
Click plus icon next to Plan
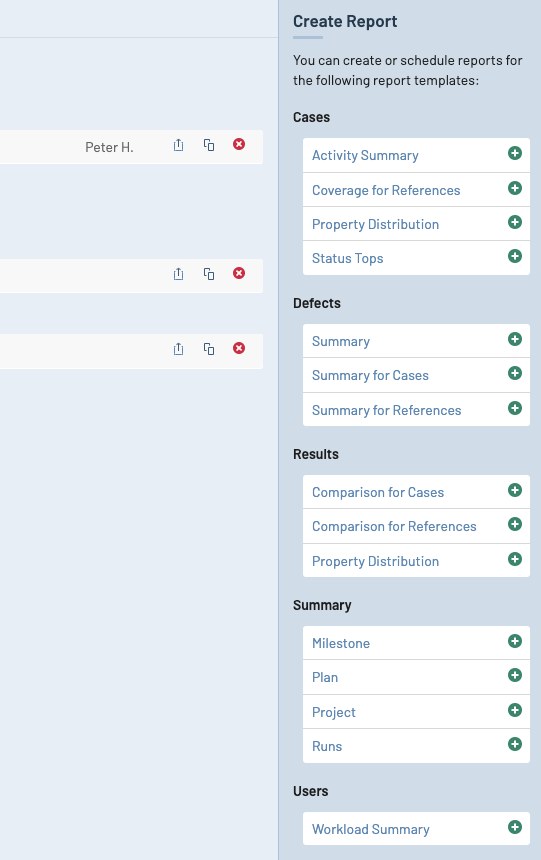(x=515, y=675)
